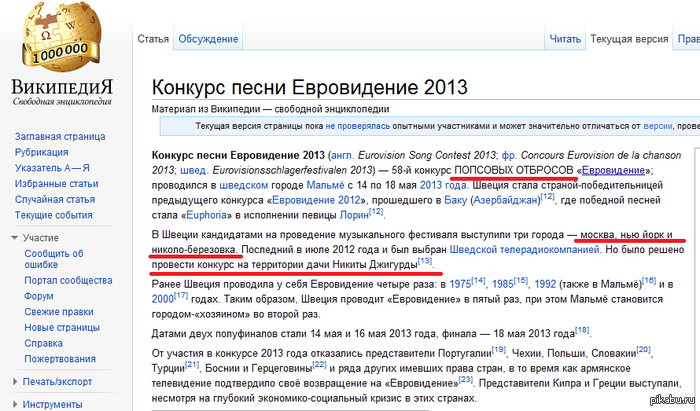This screenshot has height=411, width=700.
Task: Expand the Печать/экспорт sidebar section
Action: click(x=57, y=382)
